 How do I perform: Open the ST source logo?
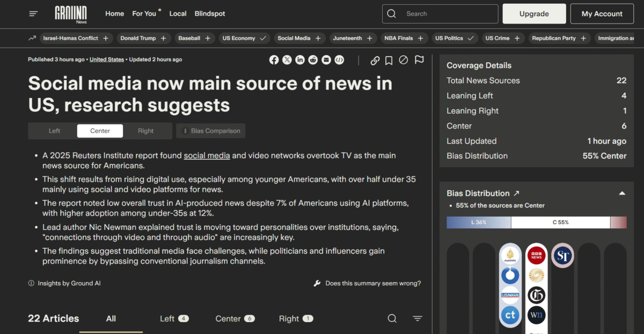563,256
